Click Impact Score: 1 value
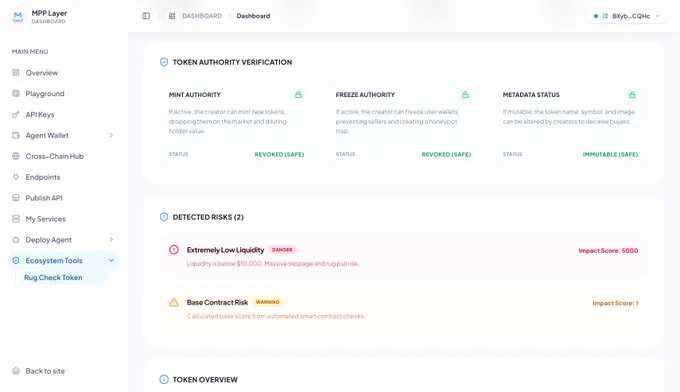The height and width of the screenshot is (392, 680). coord(615,303)
